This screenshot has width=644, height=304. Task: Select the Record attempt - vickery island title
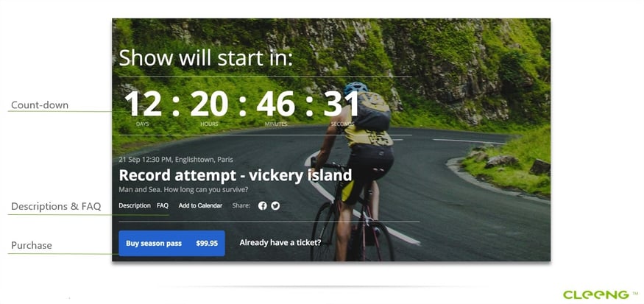coord(236,175)
